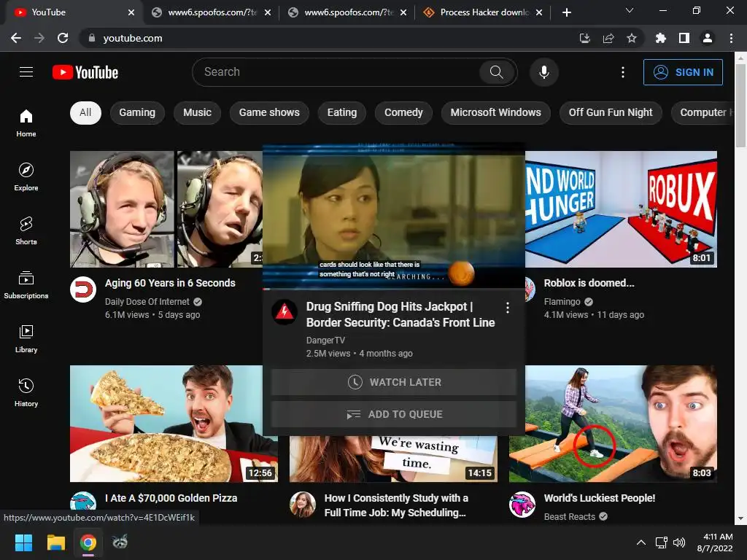
Task: Switch to Process Hacker download tab
Action: (x=482, y=12)
